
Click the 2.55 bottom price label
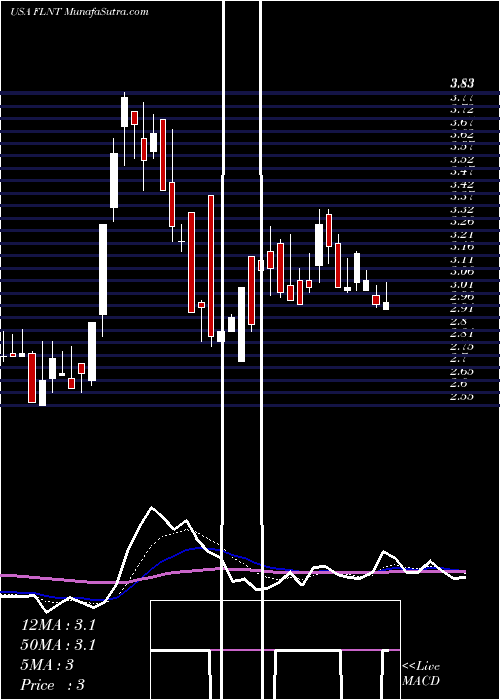(x=462, y=396)
